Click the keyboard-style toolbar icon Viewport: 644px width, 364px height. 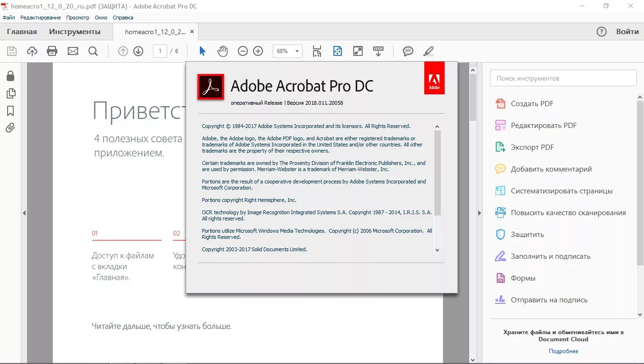378,51
